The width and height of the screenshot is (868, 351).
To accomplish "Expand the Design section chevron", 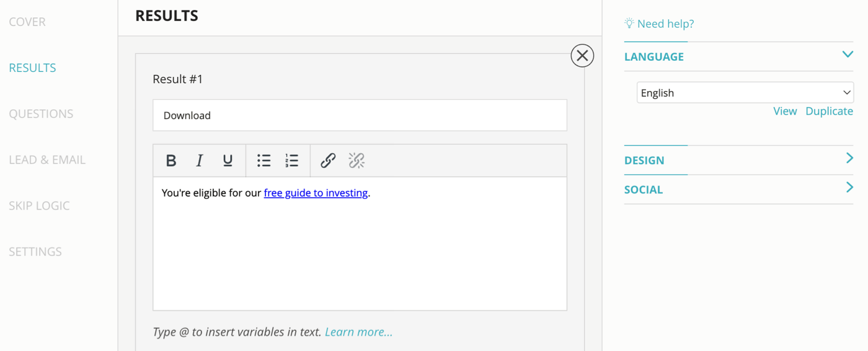I will pos(849,159).
